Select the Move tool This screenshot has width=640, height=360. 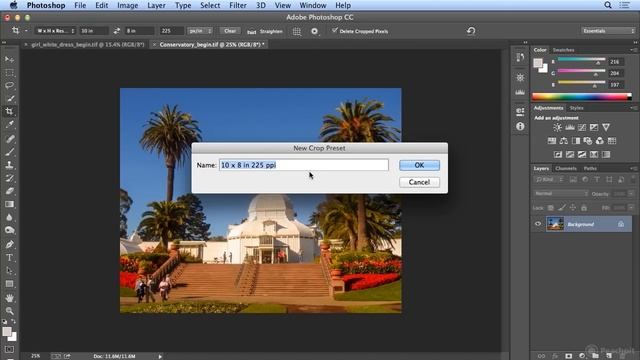coord(9,59)
